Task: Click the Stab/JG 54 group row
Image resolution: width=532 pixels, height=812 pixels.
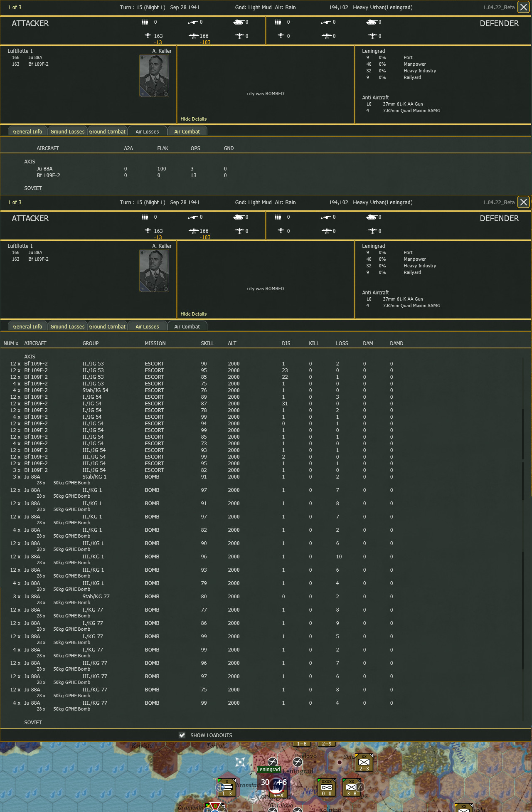Action: [202, 390]
